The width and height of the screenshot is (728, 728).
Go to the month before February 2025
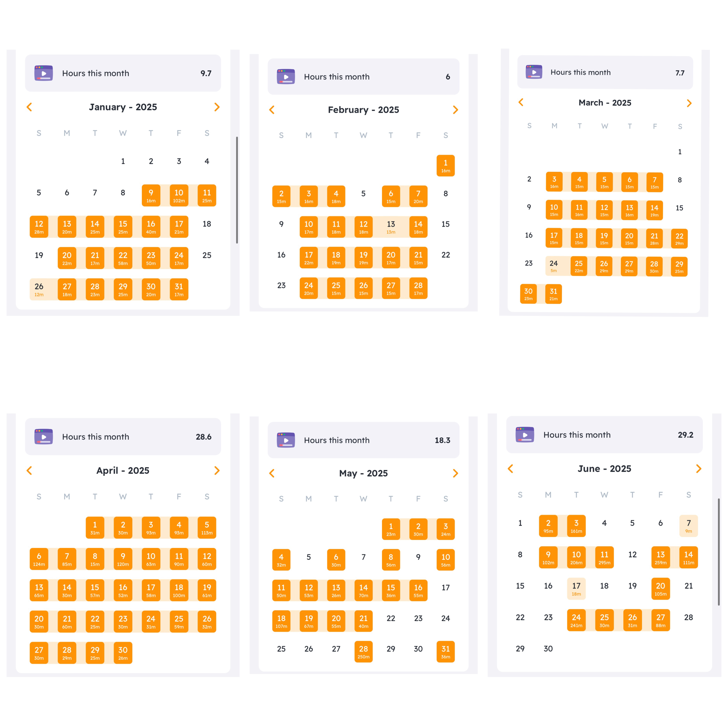(272, 110)
